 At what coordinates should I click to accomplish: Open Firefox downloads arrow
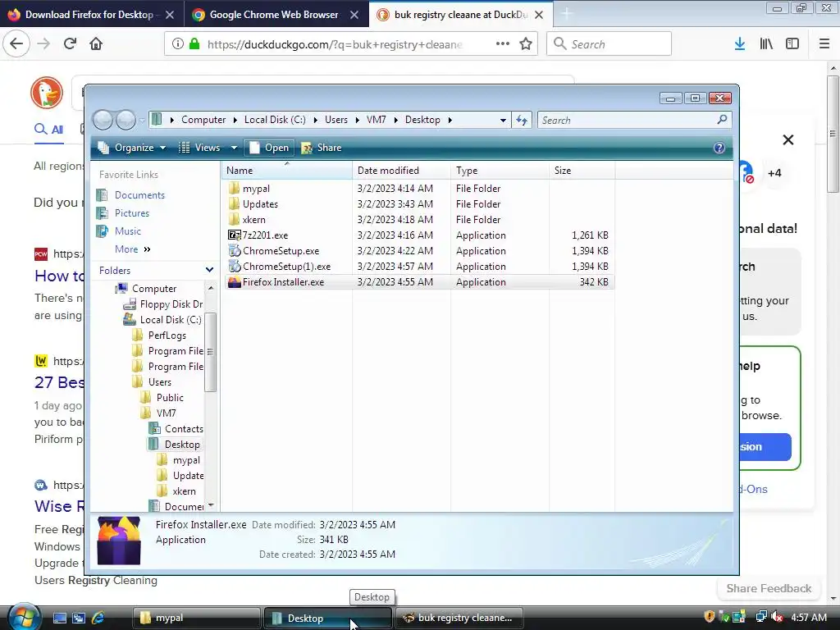click(x=740, y=44)
